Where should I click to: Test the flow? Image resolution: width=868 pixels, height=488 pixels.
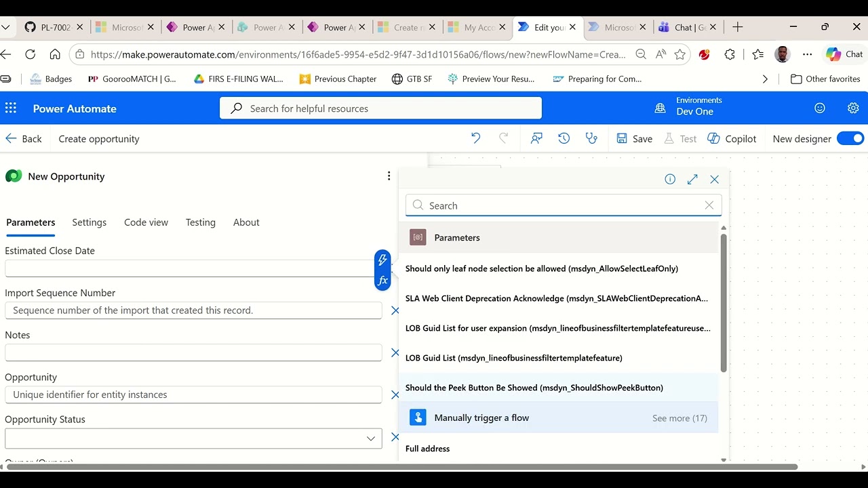coord(680,138)
